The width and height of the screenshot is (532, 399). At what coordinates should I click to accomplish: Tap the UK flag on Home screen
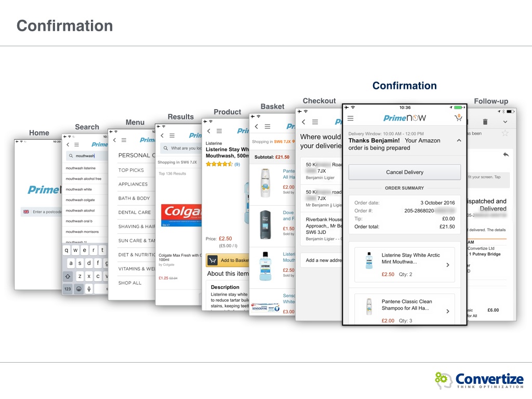coord(26,212)
